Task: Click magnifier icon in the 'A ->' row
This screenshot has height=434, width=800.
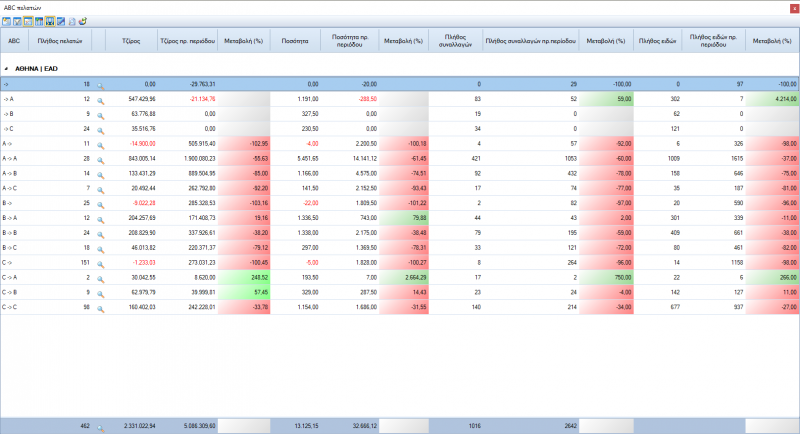Action: click(101, 146)
